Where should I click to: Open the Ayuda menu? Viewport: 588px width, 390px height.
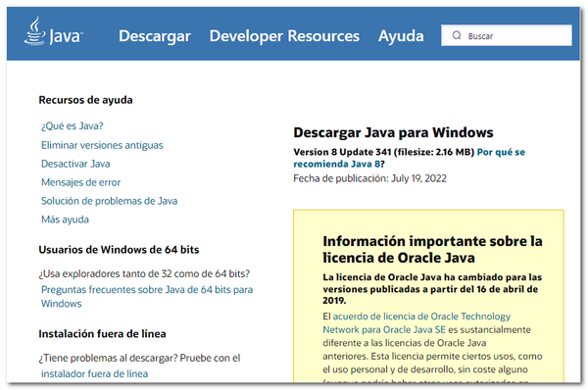401,36
